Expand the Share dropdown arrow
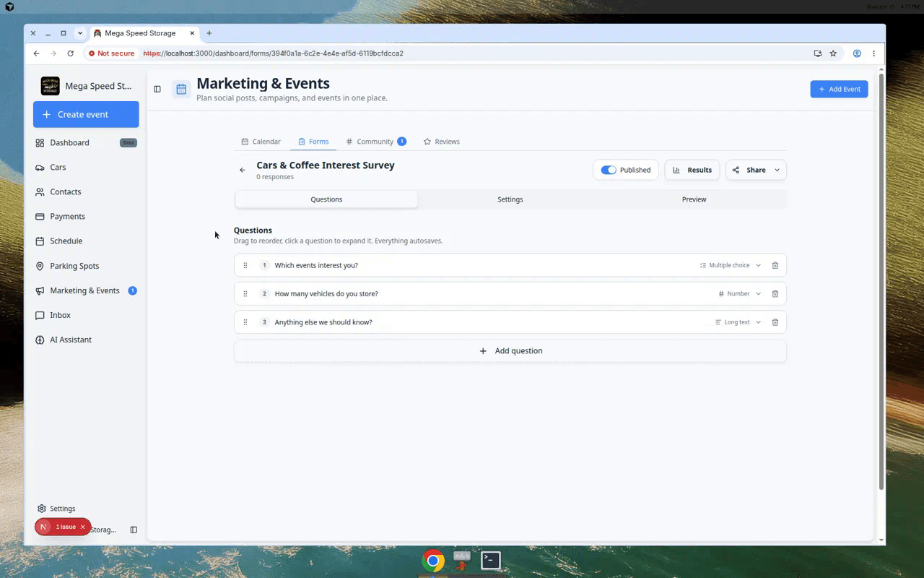The width and height of the screenshot is (924, 578). (777, 170)
